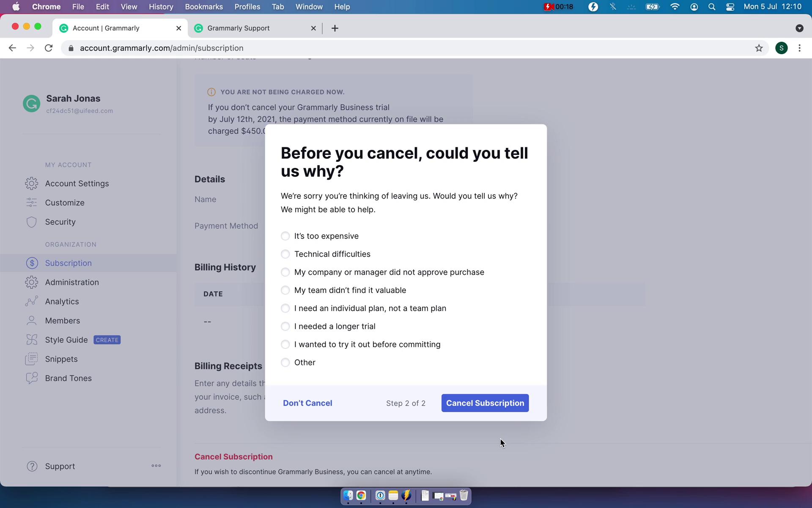Click the DATE column header
812x508 pixels.
[x=213, y=294]
